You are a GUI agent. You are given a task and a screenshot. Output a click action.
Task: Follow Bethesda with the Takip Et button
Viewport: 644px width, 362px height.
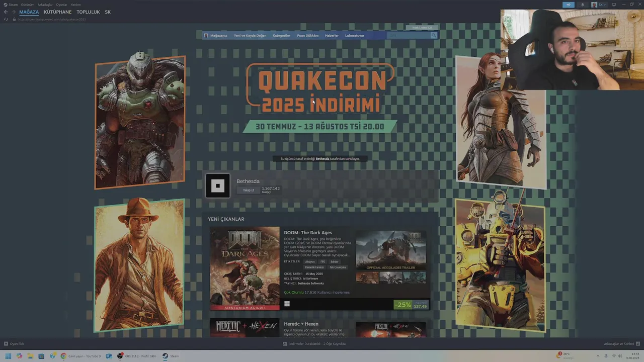click(x=249, y=190)
